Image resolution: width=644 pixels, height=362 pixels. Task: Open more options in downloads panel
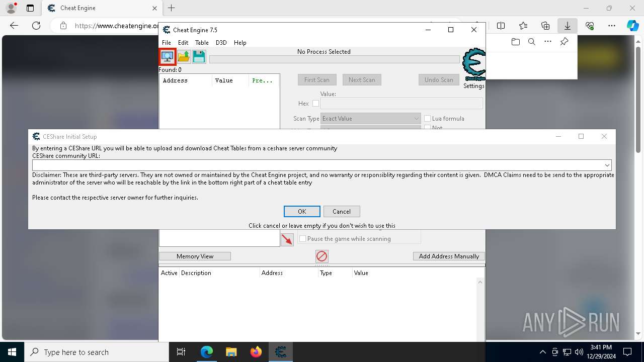click(548, 42)
